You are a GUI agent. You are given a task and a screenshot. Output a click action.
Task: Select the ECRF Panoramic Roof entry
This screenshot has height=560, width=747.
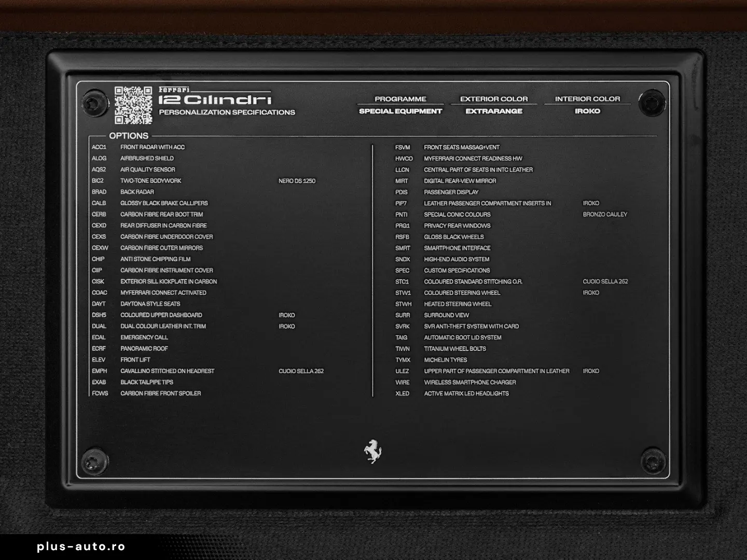pos(144,348)
